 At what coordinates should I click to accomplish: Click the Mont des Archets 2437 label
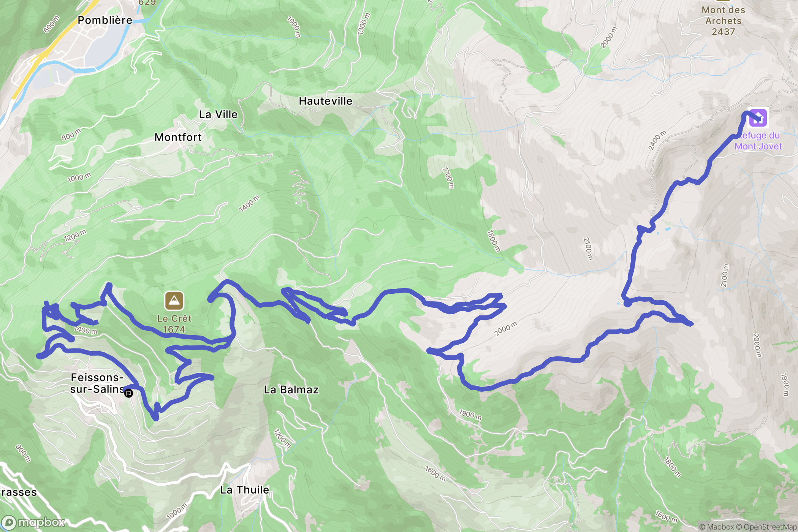pos(724,21)
